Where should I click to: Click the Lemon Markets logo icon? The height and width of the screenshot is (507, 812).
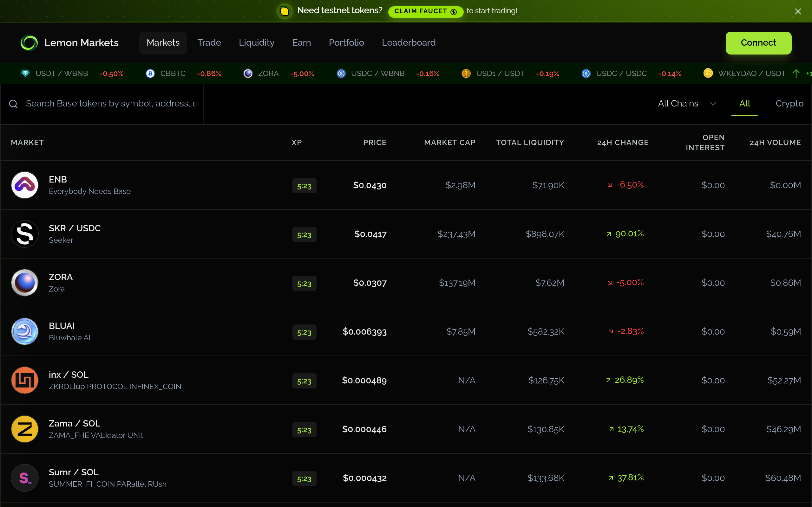coord(29,43)
